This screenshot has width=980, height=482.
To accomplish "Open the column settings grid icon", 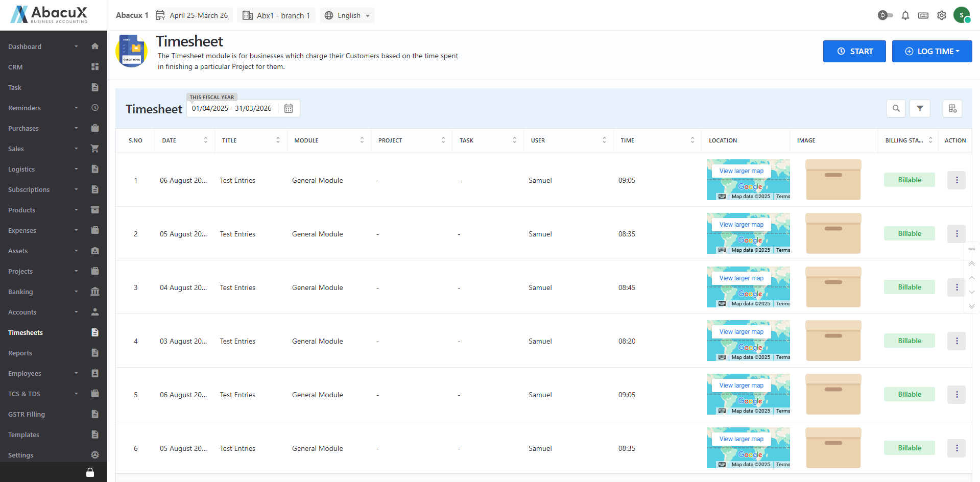I will (x=952, y=108).
